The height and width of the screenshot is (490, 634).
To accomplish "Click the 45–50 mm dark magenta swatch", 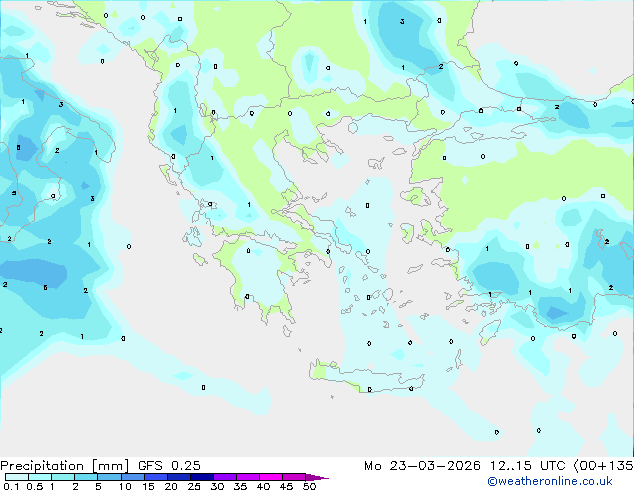I will click(294, 477).
